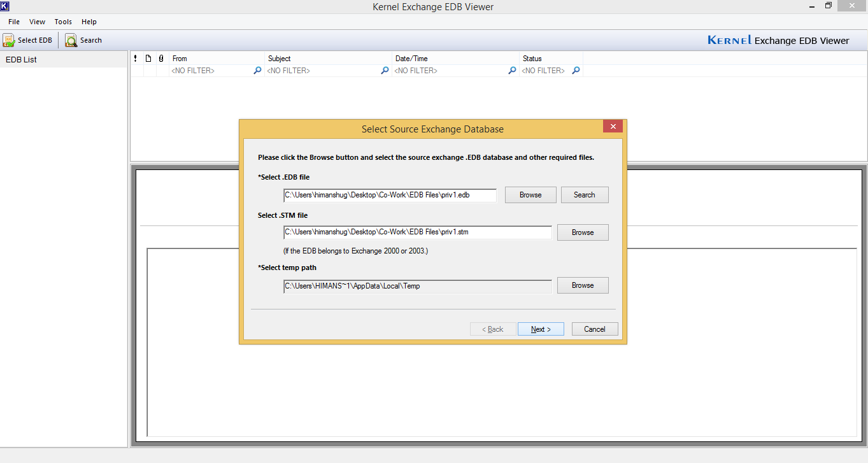
Task: Select the EDB List panel header
Action: click(64, 59)
